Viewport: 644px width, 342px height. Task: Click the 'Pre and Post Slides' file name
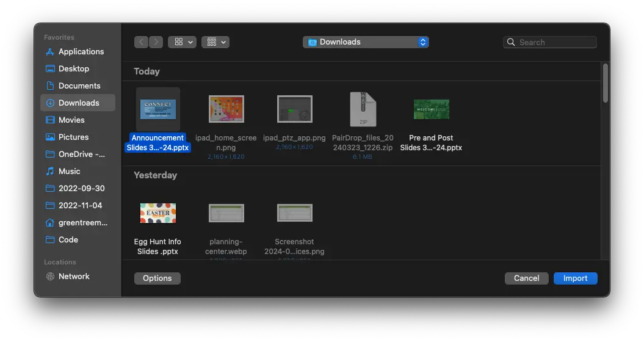[x=431, y=143]
